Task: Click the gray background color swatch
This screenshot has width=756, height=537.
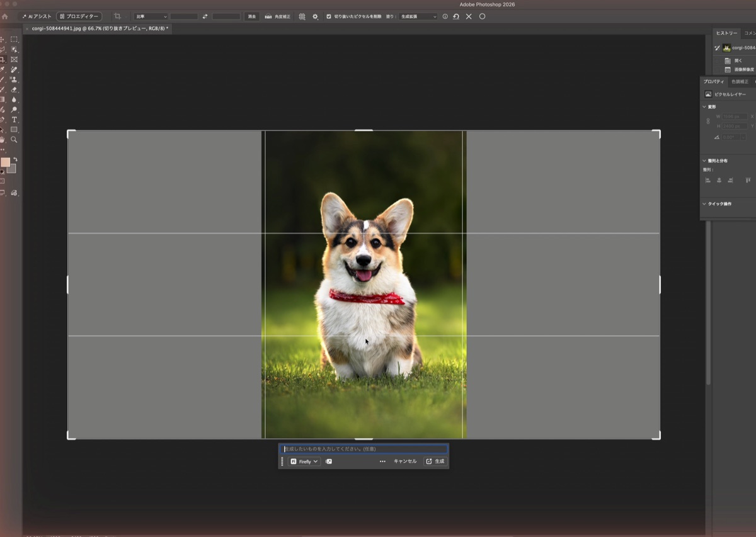Action: [x=13, y=169]
